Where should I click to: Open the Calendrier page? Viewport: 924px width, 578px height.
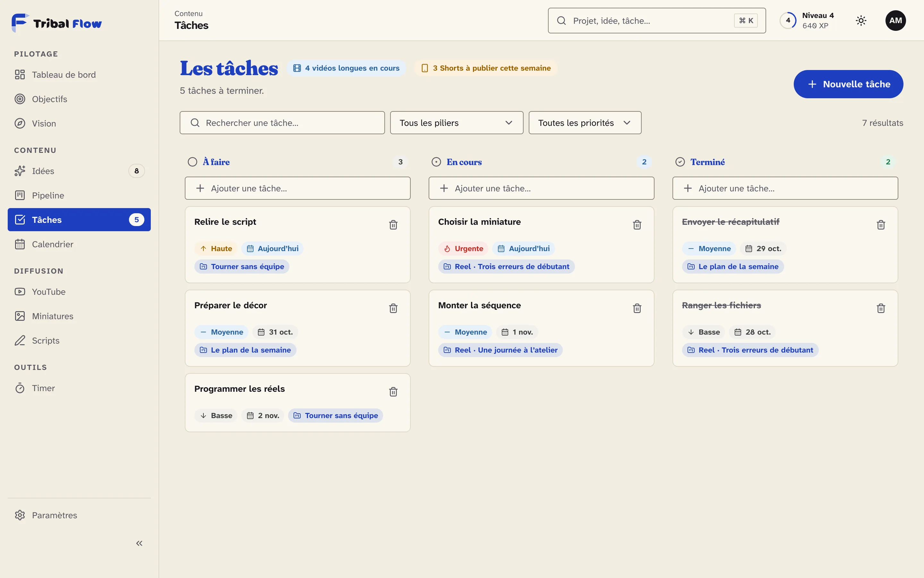click(x=79, y=244)
